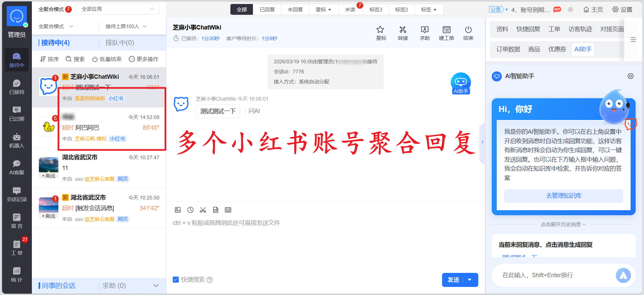Expand 点击展开历史消息

pyautogui.click(x=563, y=224)
